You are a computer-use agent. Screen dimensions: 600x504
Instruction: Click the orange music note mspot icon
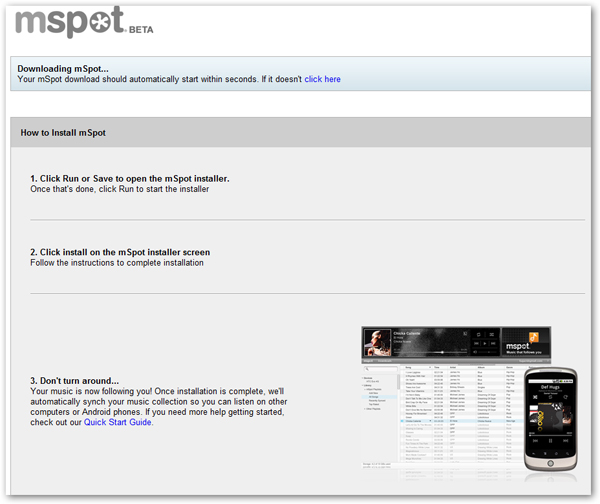tap(535, 336)
